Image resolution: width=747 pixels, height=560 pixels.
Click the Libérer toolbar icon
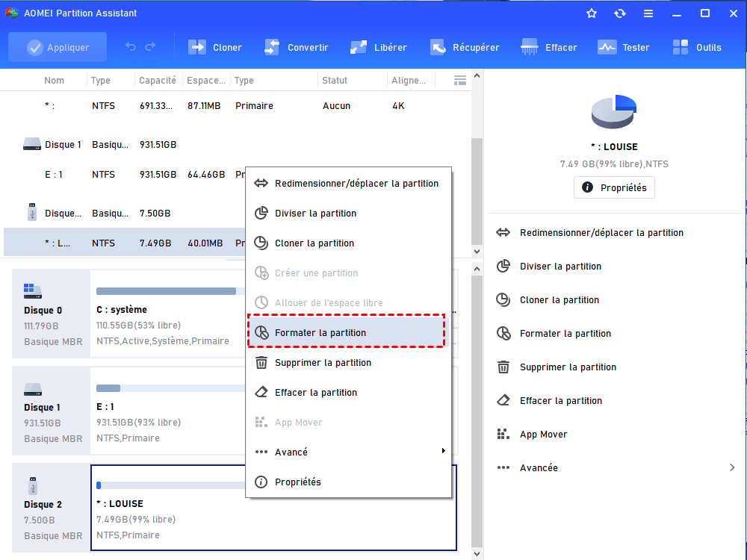click(x=359, y=47)
